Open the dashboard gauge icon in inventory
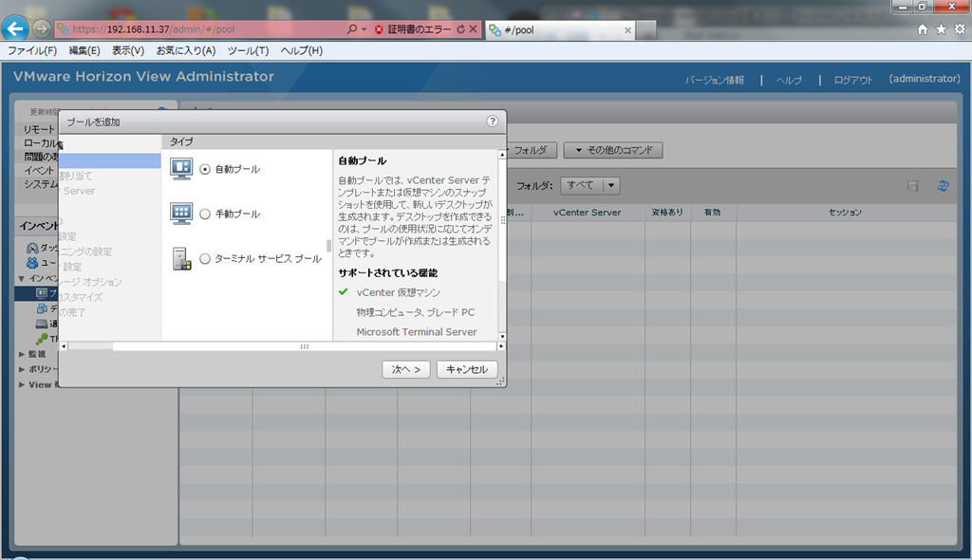 32,248
